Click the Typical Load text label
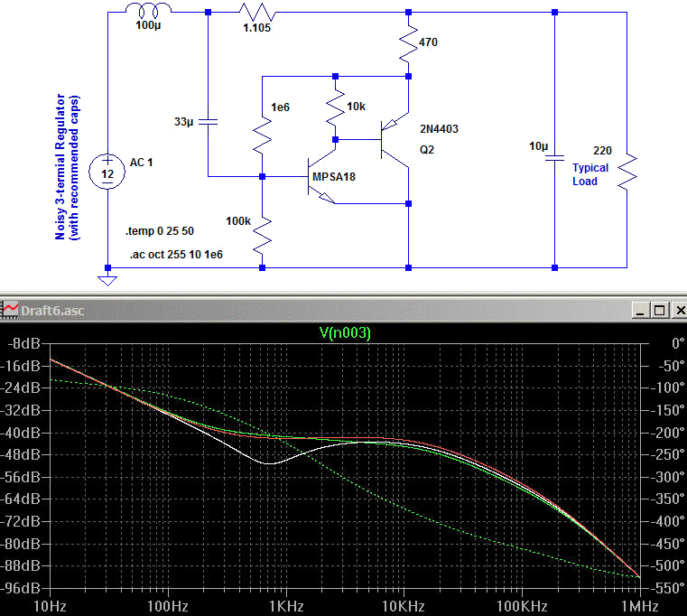 pyautogui.click(x=590, y=174)
